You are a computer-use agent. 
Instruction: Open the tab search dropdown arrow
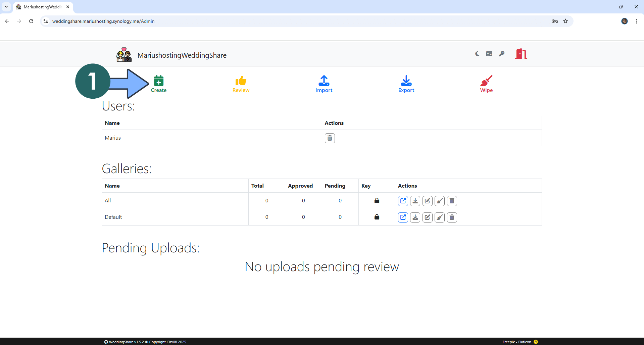6,7
